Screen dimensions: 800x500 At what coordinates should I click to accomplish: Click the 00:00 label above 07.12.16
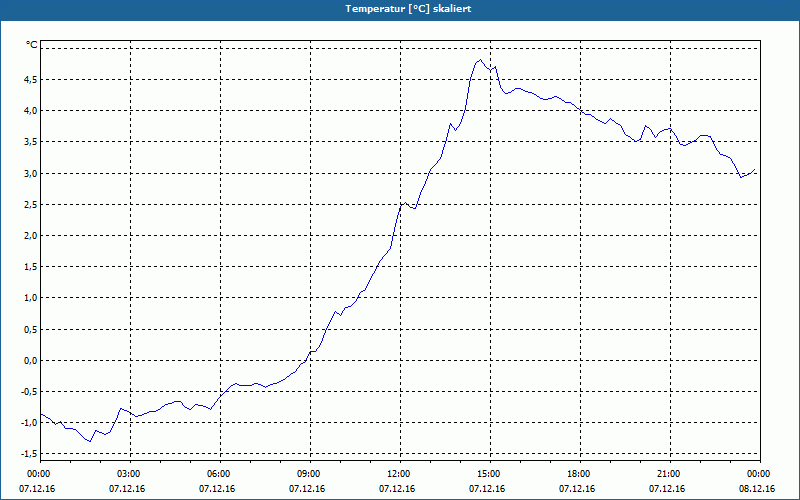click(x=39, y=474)
